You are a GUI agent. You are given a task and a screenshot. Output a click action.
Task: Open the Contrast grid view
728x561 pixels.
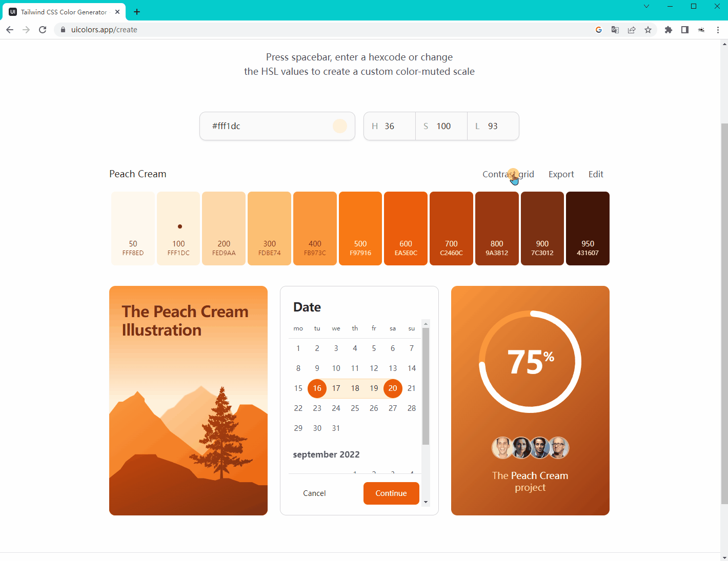tap(508, 174)
